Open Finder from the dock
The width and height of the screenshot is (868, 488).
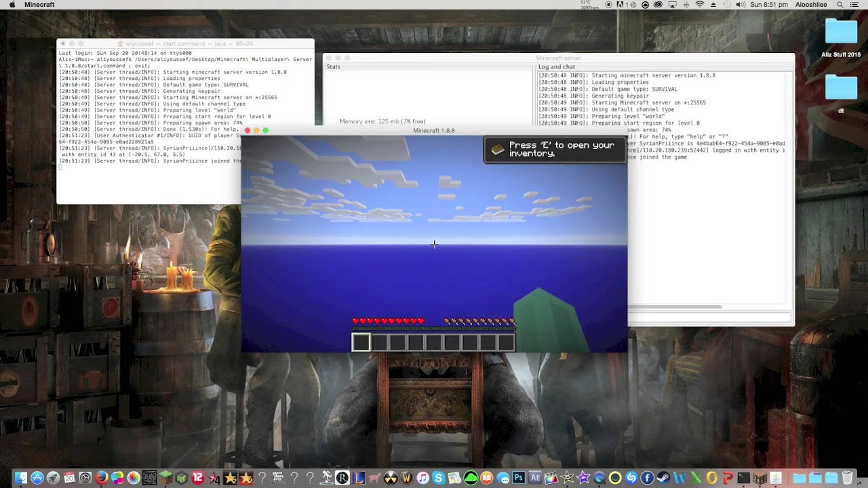pos(21,478)
